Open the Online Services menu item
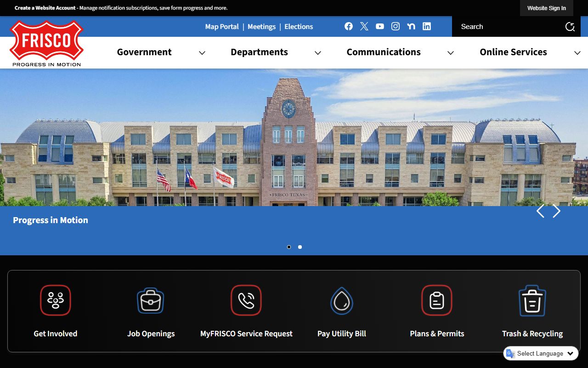 (x=513, y=52)
